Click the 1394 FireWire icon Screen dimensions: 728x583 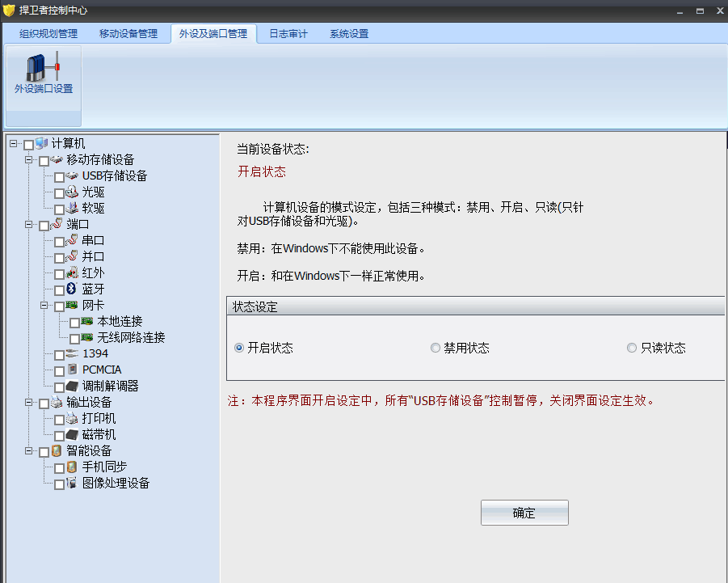72,353
